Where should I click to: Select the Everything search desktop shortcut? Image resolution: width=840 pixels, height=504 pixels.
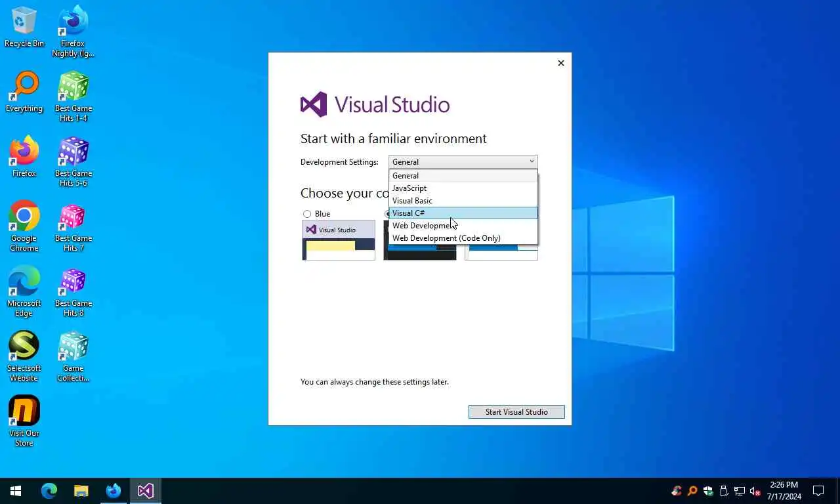[x=24, y=92]
